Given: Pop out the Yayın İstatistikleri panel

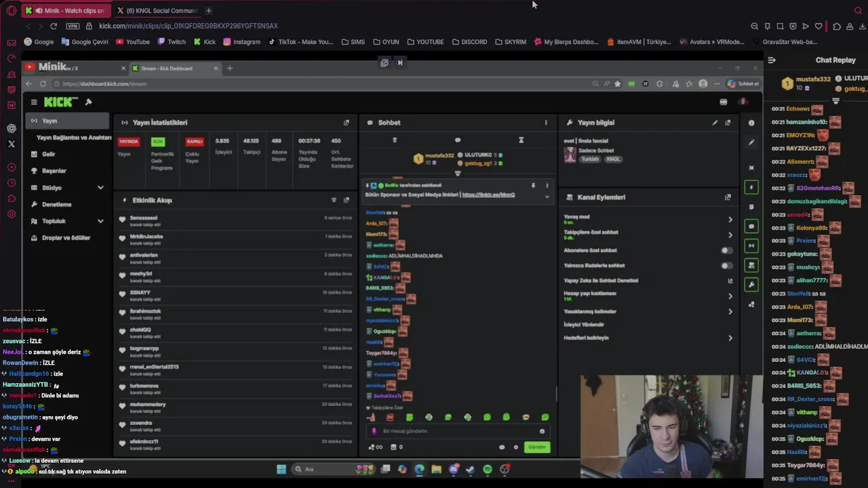Looking at the screenshot, I should 347,123.
